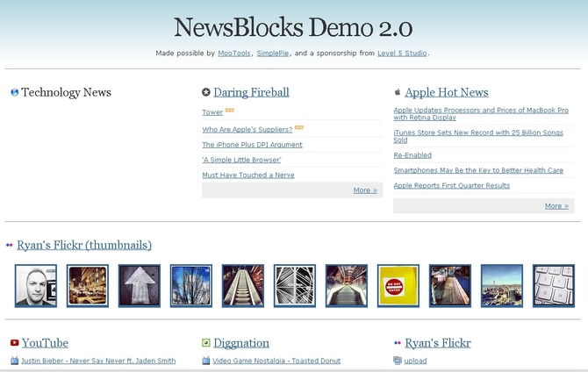Open the night street scene thumbnail
This screenshot has width=588, height=372.
[88, 286]
